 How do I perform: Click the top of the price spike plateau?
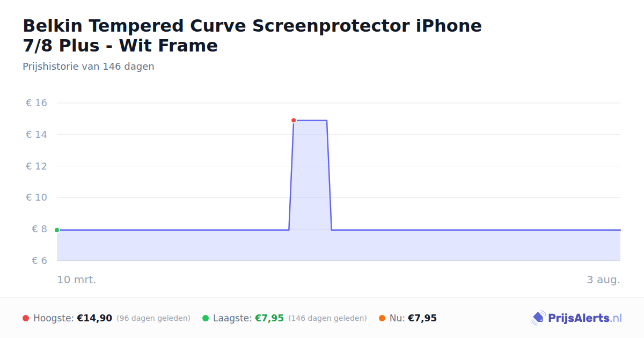[x=310, y=120]
